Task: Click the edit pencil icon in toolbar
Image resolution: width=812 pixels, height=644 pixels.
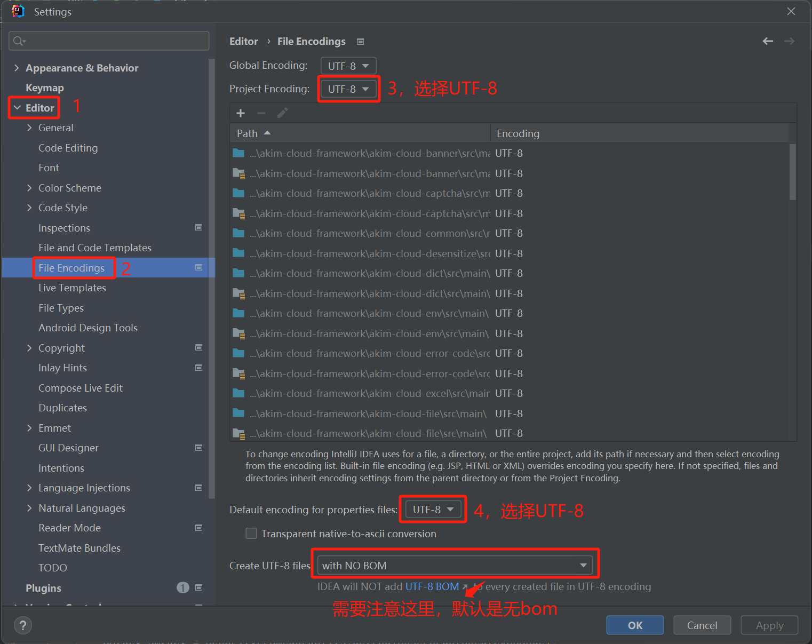Action: coord(282,113)
